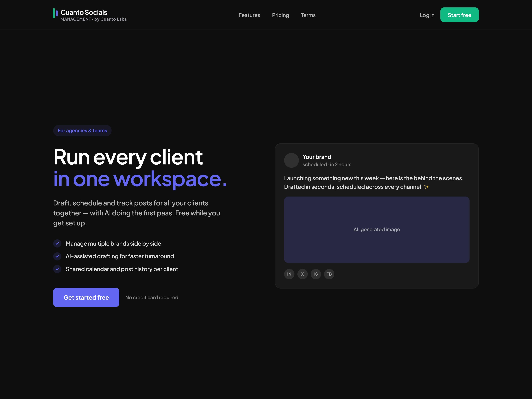Click checkmark beside Manage multiple brands
The height and width of the screenshot is (399, 532).
click(x=57, y=243)
